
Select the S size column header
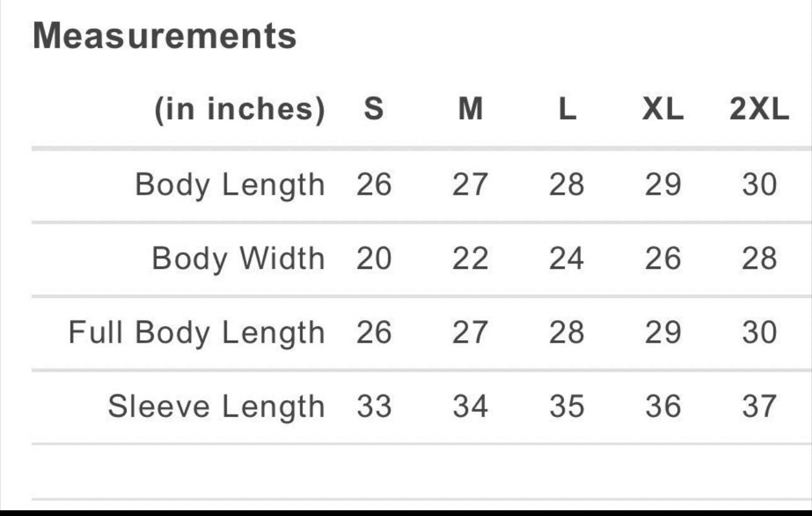point(373,110)
